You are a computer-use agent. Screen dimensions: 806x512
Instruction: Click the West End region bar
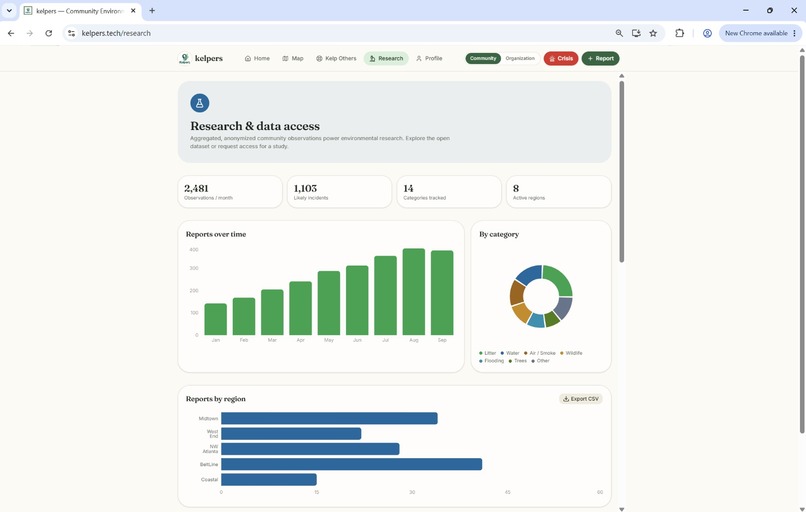tap(291, 434)
